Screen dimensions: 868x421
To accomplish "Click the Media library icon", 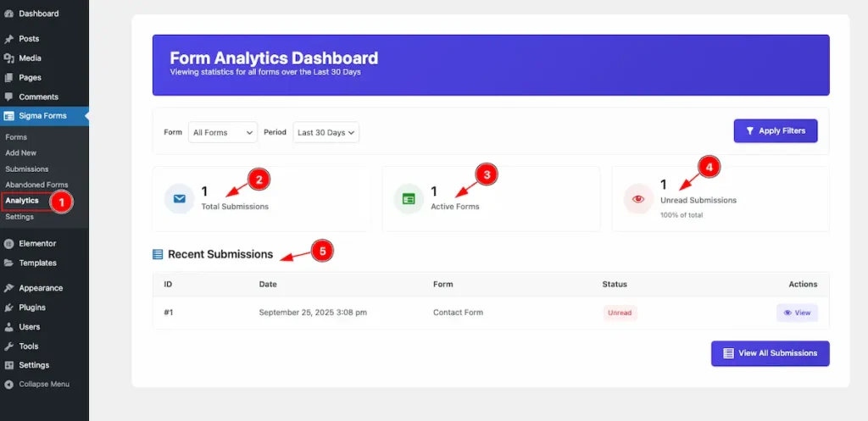I will click(x=8, y=58).
